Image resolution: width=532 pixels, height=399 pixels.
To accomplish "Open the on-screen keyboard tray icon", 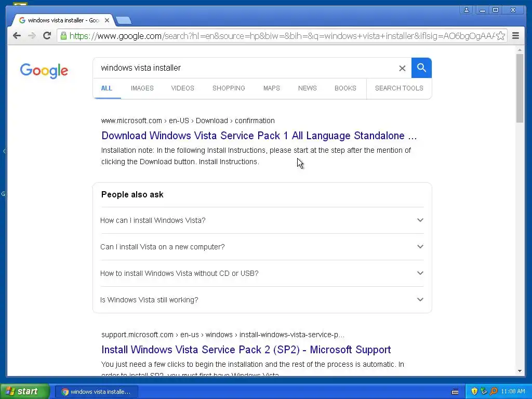I will (455, 392).
